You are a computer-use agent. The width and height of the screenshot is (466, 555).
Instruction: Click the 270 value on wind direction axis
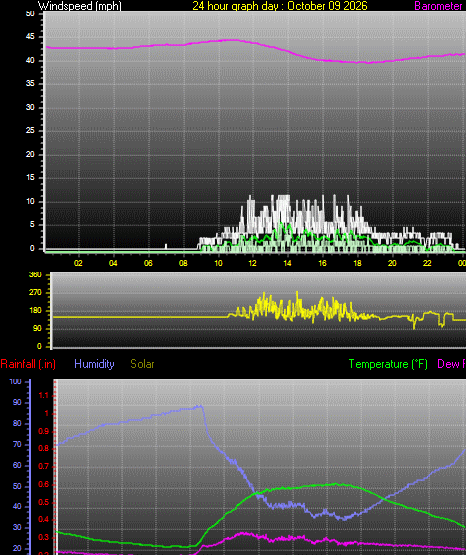(35, 292)
